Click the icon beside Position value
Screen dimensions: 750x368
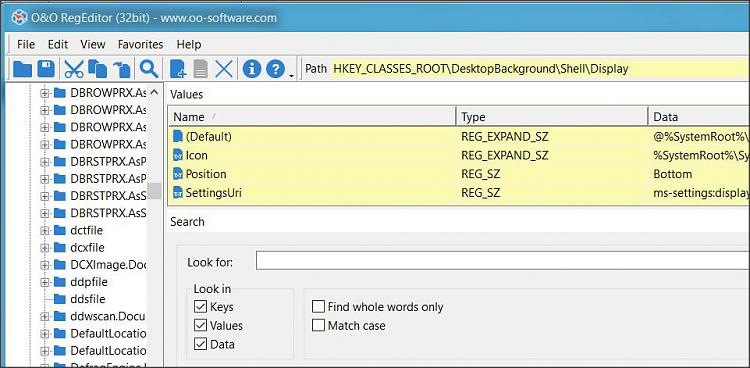tap(178, 174)
